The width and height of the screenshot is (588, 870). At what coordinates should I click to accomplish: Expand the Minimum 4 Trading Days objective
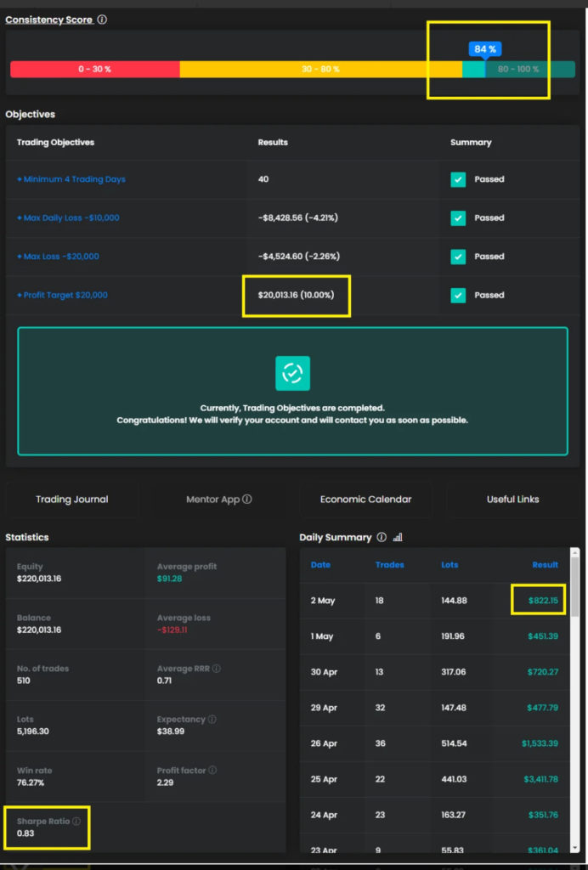click(x=71, y=179)
